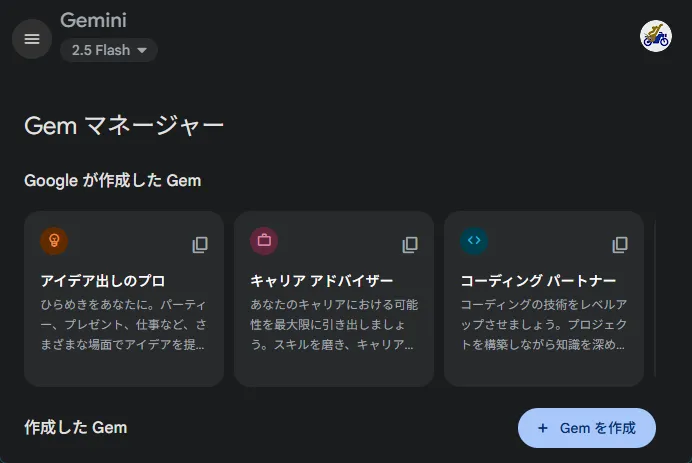Image resolution: width=692 pixels, height=463 pixels.
Task: Click the dropdown arrow beside 2.5 Flash
Action: (x=142, y=50)
